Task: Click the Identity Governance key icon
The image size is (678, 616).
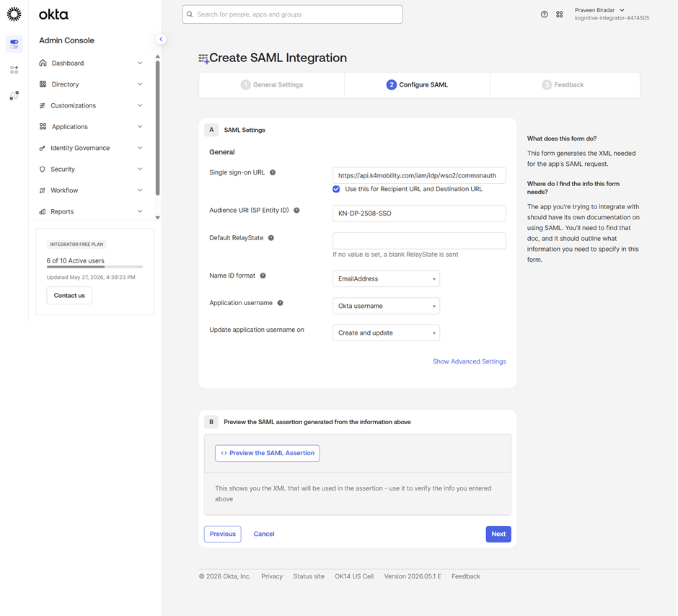Action: click(x=42, y=149)
